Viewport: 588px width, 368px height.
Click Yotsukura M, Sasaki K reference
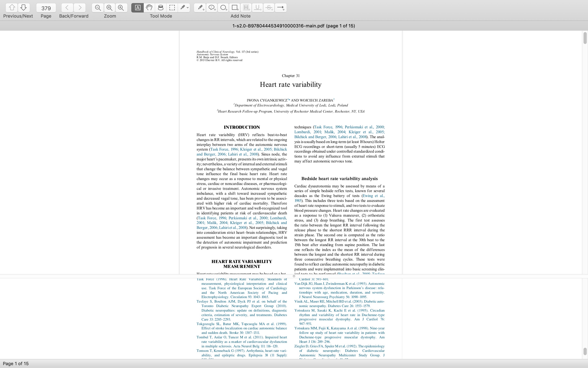(x=340, y=317)
